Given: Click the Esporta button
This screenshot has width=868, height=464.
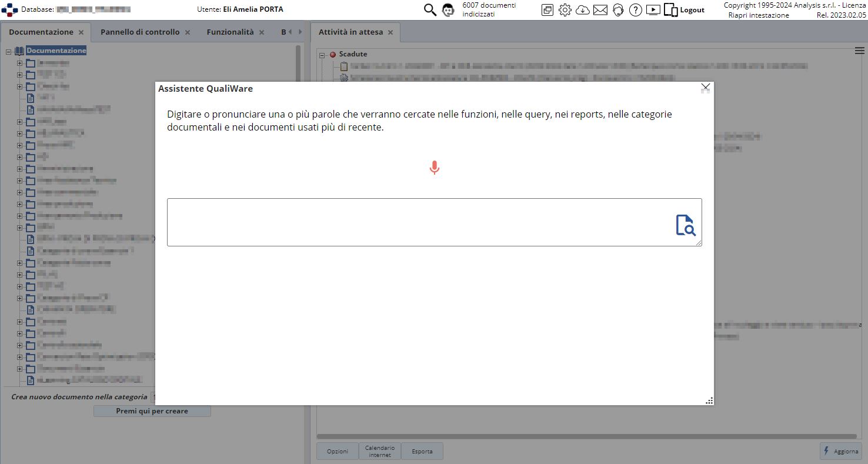Looking at the screenshot, I should [422, 452].
